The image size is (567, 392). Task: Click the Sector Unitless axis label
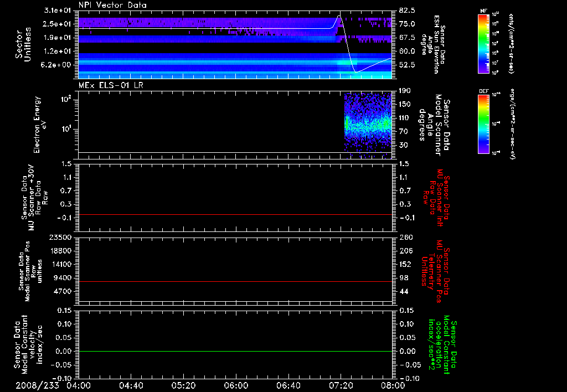pos(23,44)
